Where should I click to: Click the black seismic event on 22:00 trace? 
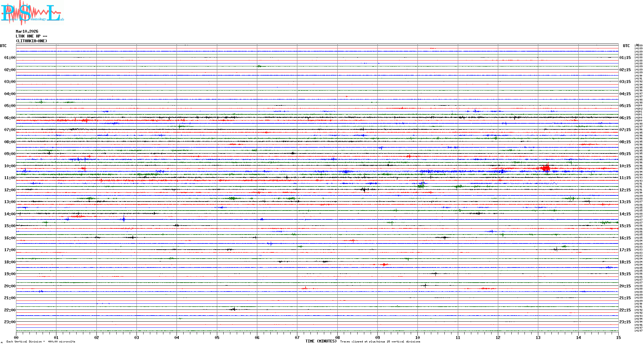(x=234, y=309)
